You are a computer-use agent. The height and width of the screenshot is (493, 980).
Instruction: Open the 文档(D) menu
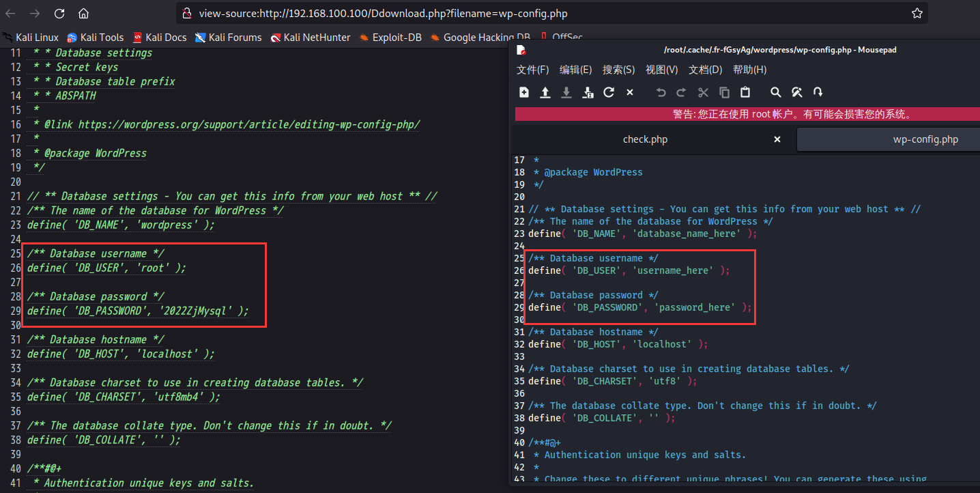point(706,70)
